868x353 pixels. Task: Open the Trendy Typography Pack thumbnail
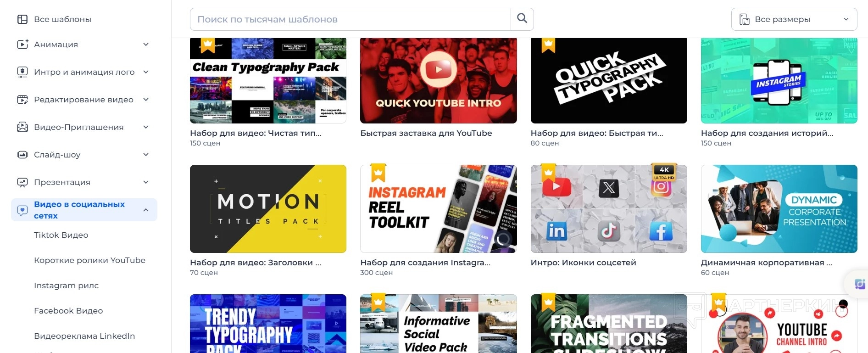[x=268, y=324]
